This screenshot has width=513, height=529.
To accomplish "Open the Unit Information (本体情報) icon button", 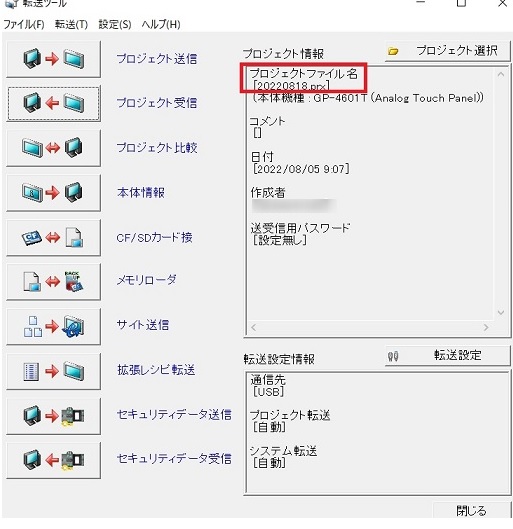I will coord(53,193).
